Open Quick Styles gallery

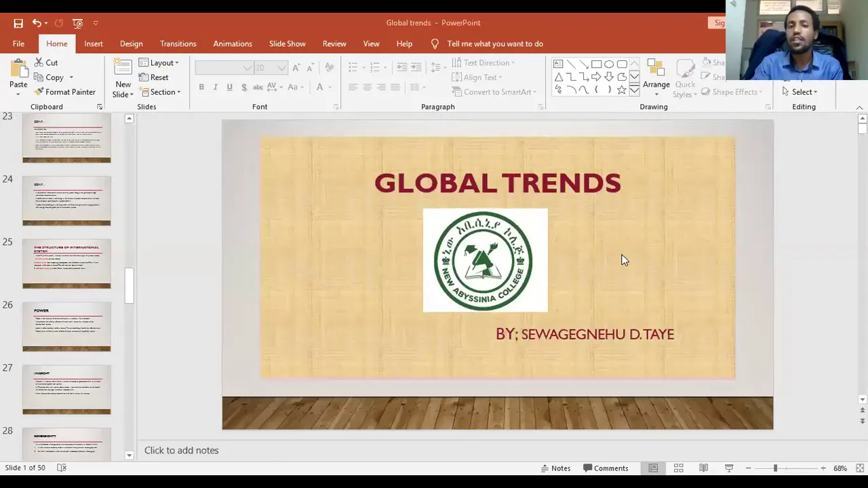point(684,79)
